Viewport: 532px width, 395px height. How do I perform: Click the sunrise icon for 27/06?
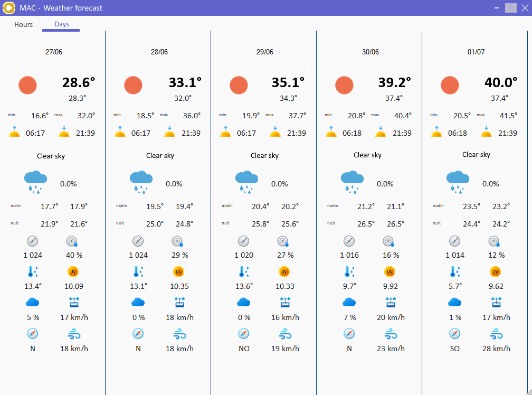pos(14,131)
